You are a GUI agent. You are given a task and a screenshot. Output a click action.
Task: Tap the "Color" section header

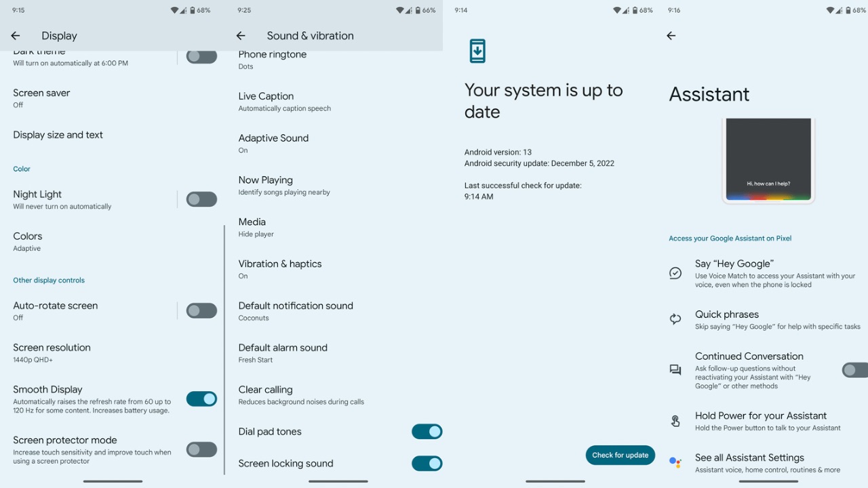click(22, 169)
